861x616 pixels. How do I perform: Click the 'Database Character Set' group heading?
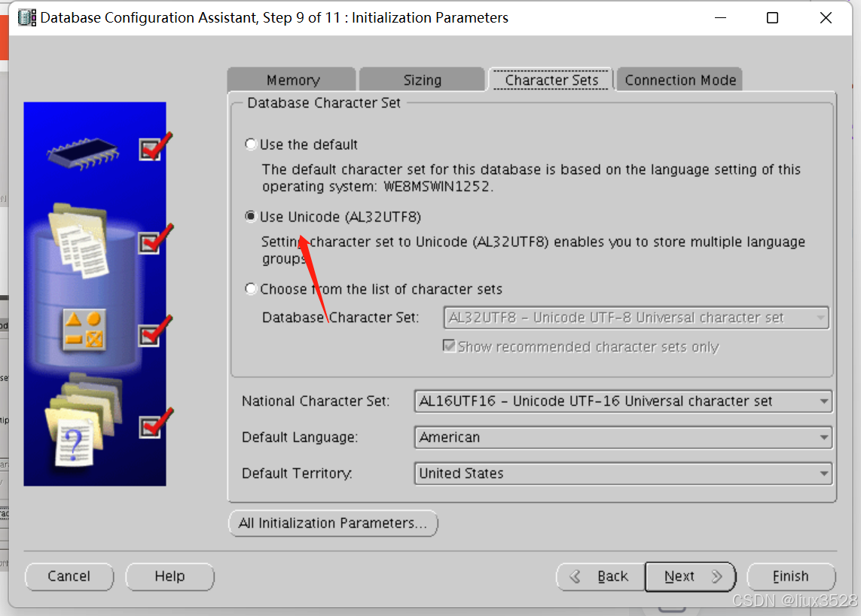pos(324,102)
